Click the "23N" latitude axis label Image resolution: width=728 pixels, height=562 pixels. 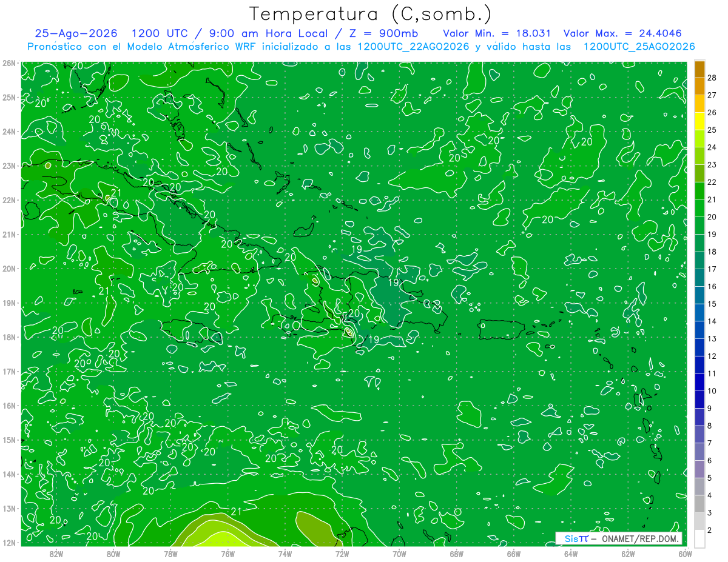tap(8, 166)
